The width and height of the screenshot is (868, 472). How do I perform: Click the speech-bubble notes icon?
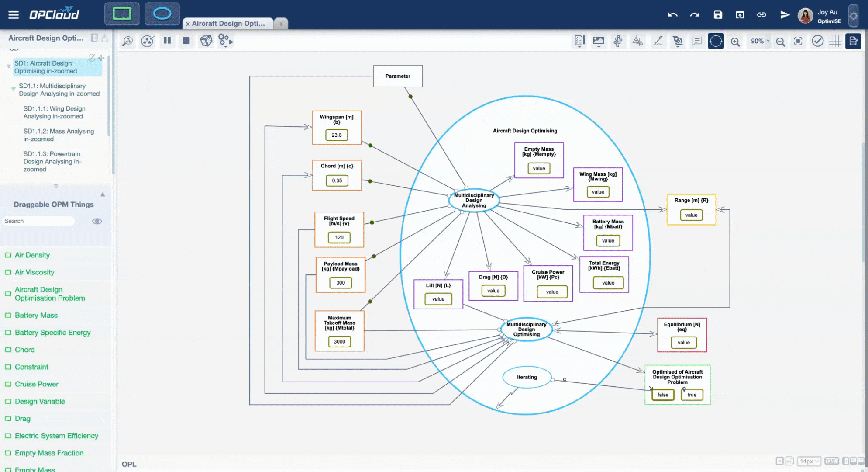(x=697, y=41)
